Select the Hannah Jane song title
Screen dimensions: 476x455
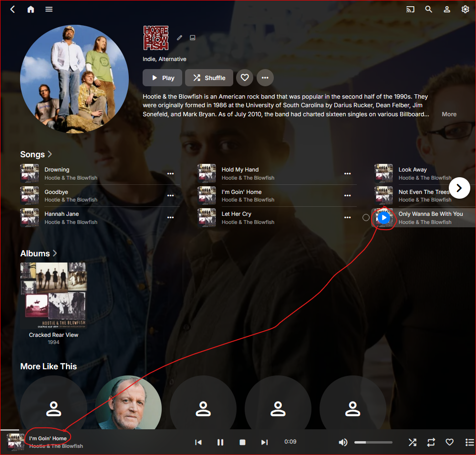tap(62, 214)
